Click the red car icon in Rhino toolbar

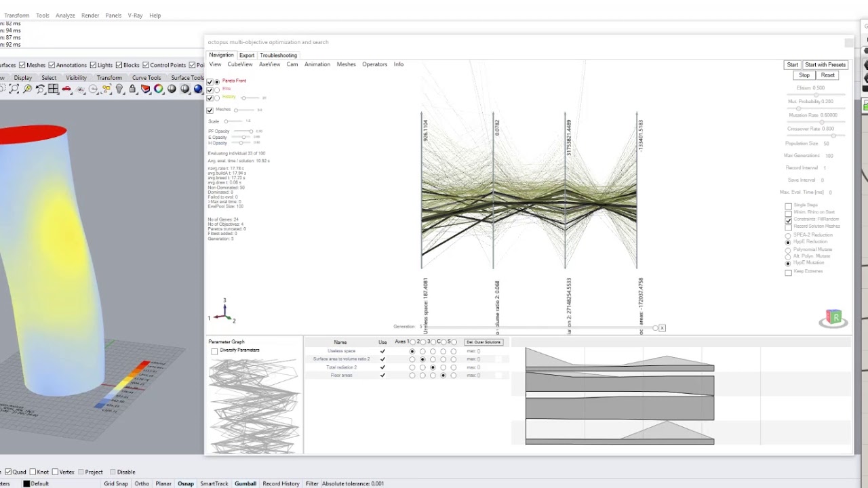pos(66,89)
